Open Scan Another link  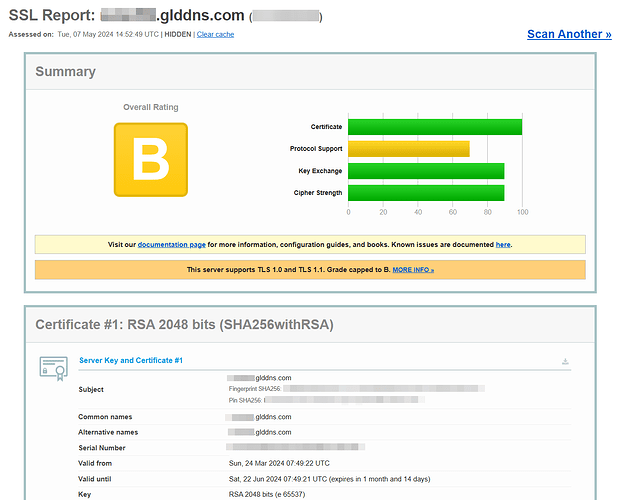pos(569,34)
